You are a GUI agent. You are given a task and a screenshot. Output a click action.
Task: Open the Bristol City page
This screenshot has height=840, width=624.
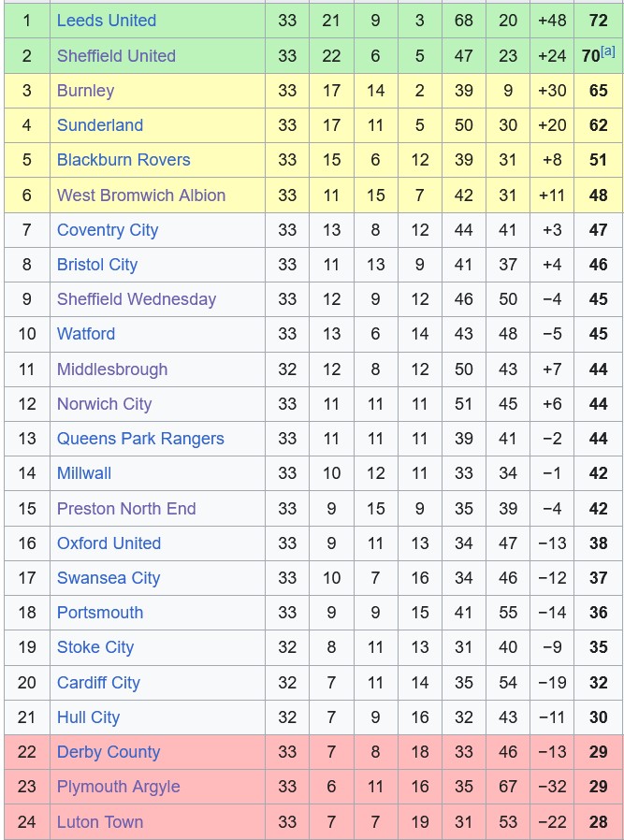pos(97,265)
